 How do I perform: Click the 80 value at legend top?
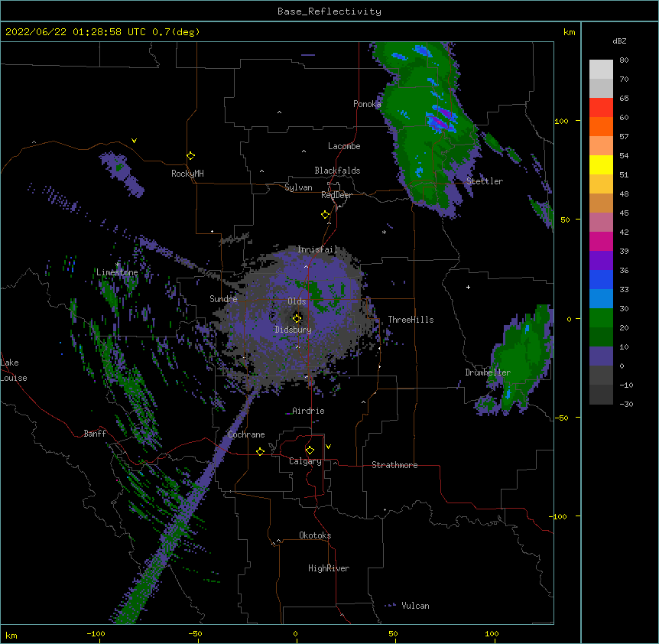[624, 60]
